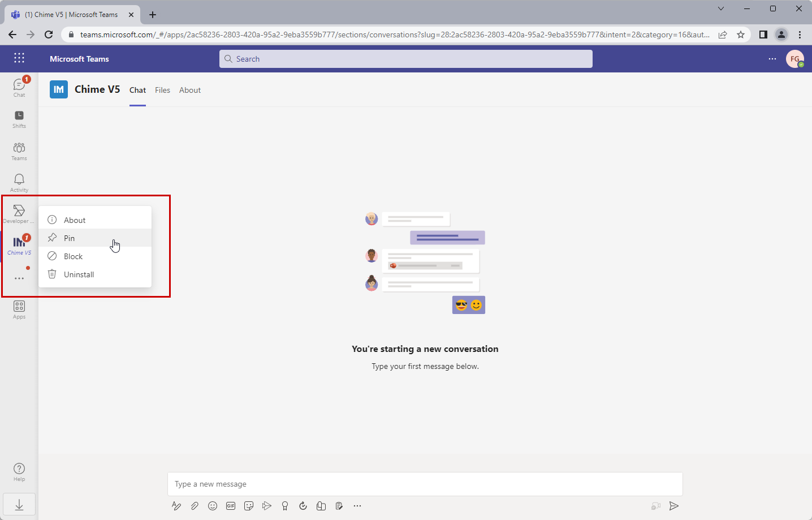Viewport: 812px width, 520px height.
Task: Open the Activity feed bell icon
Action: pyautogui.click(x=19, y=183)
